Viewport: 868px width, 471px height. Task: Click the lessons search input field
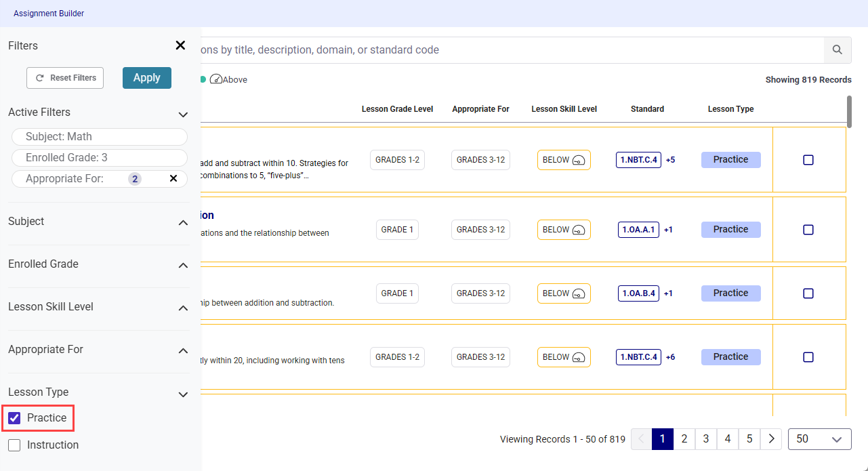coord(512,50)
